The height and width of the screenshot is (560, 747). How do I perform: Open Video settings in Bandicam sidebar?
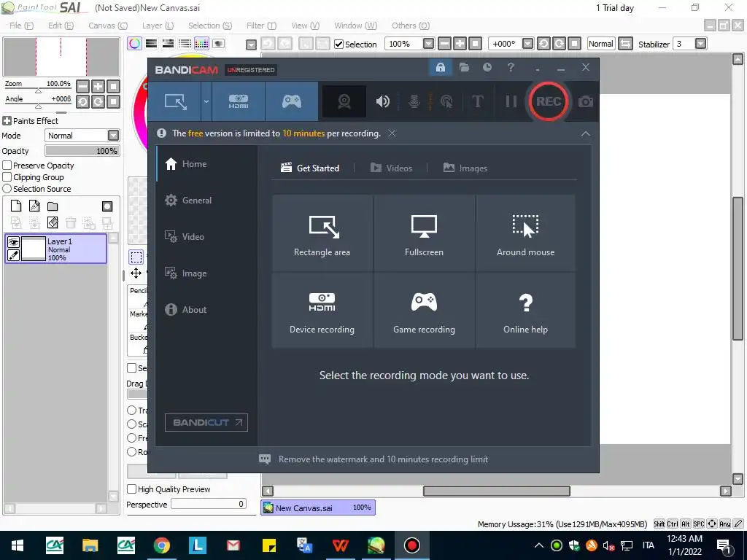tap(207, 237)
